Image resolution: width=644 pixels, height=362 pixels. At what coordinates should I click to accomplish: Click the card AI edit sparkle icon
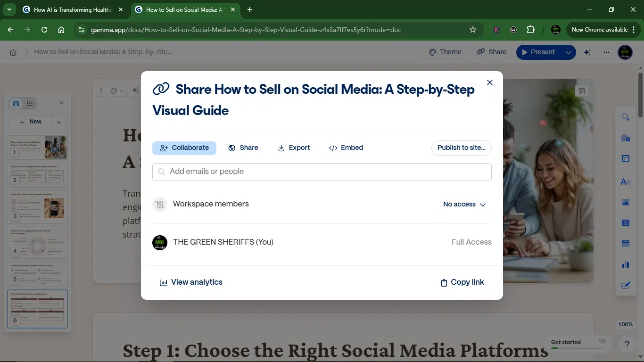click(x=135, y=90)
